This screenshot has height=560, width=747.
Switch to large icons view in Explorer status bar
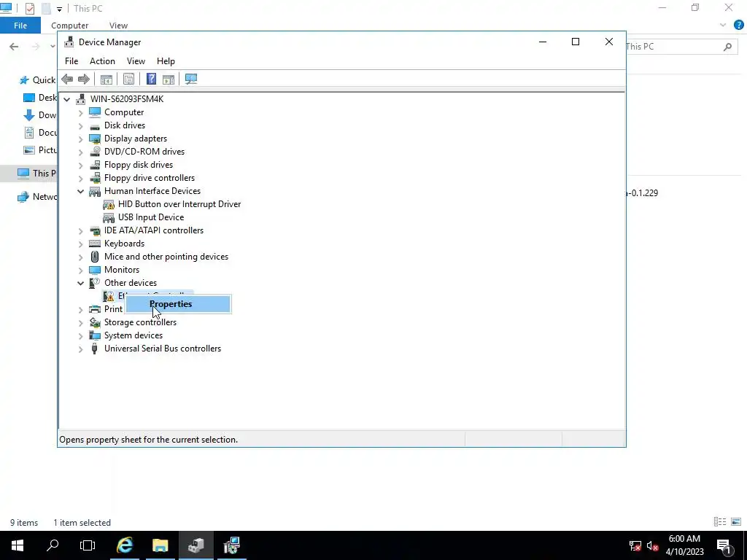pyautogui.click(x=736, y=522)
